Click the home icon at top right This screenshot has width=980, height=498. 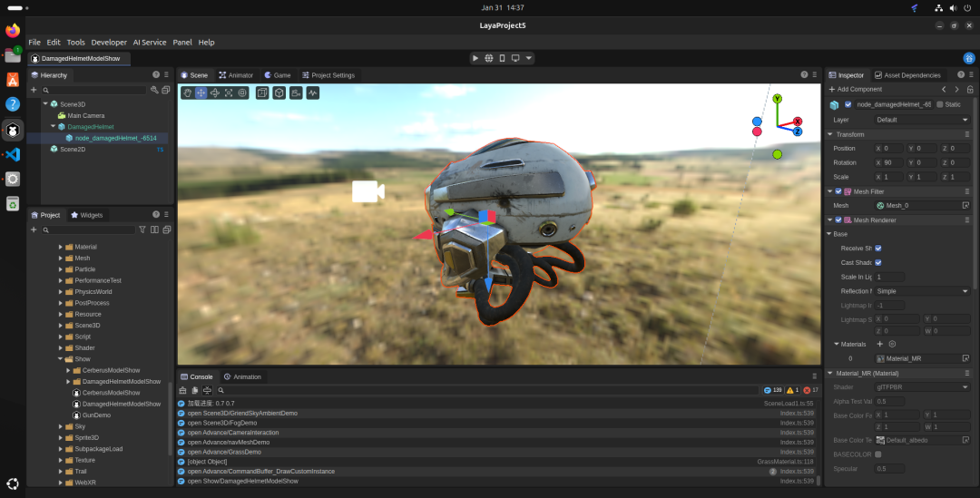[969, 58]
